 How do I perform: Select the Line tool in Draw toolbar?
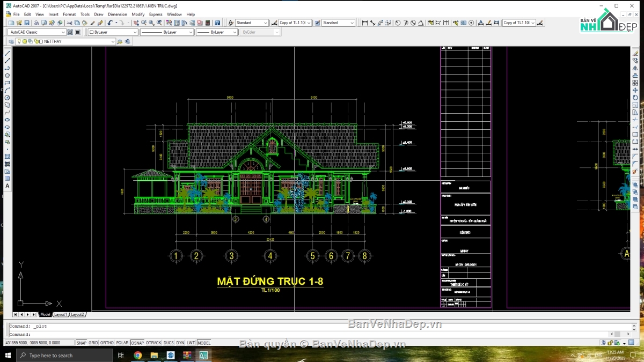pyautogui.click(x=8, y=54)
